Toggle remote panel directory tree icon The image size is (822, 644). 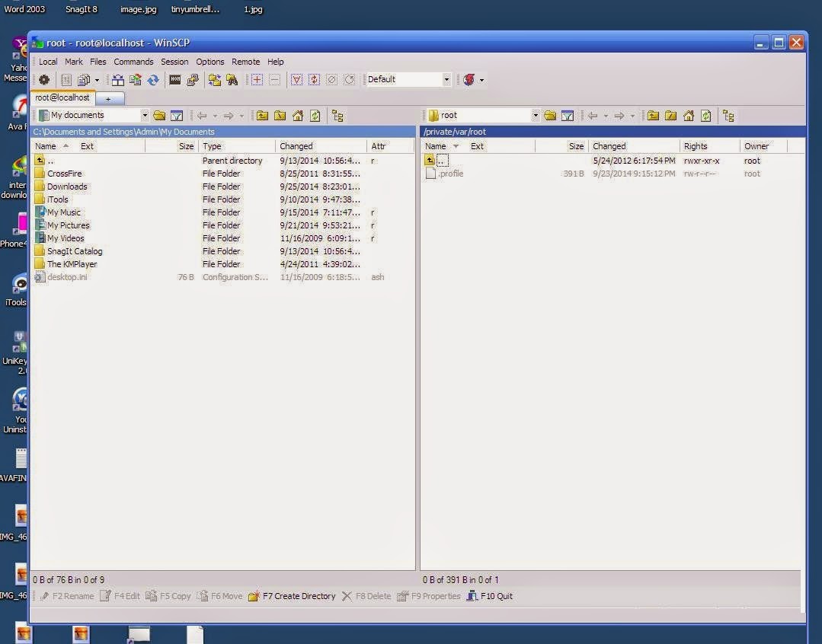[728, 116]
